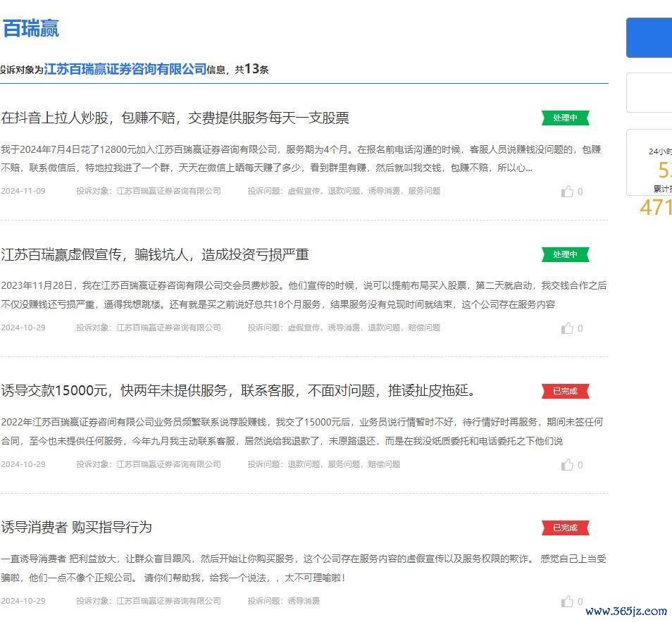The width and height of the screenshot is (672, 622).
Task: Click summary beginning 我于2024年7月4日花了12800元
Action: click(301, 158)
